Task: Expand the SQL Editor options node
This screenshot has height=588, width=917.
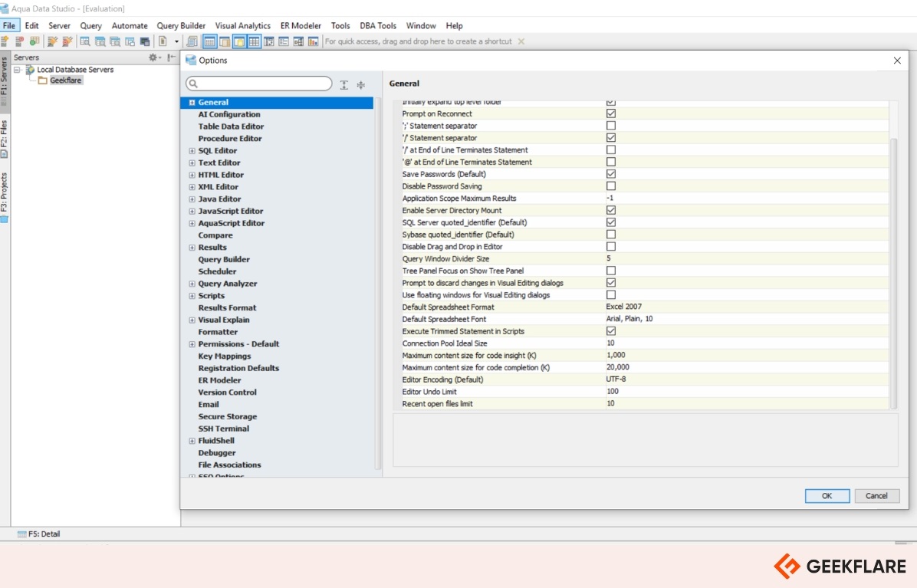Action: pos(192,151)
